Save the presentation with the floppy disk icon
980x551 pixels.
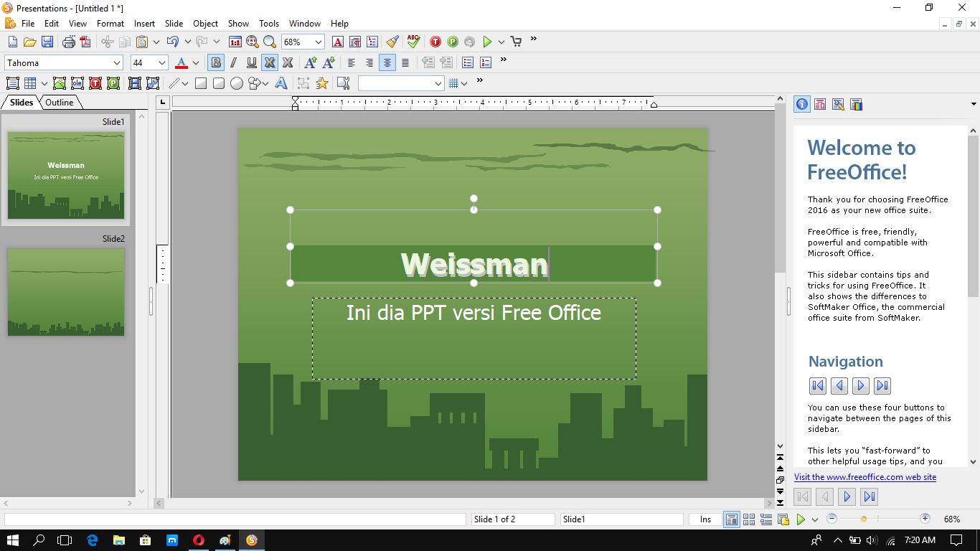47,42
